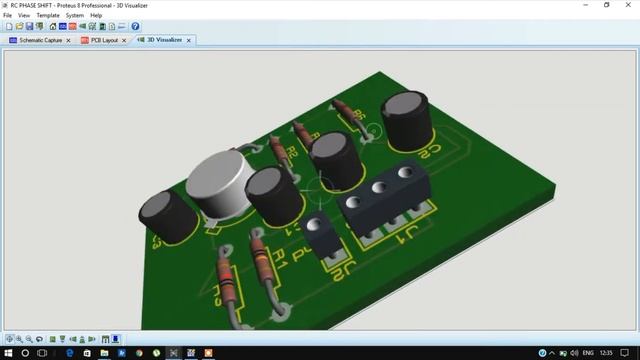The height and width of the screenshot is (360, 640).
Task: Open a project with the folder icon
Action: tap(19, 27)
